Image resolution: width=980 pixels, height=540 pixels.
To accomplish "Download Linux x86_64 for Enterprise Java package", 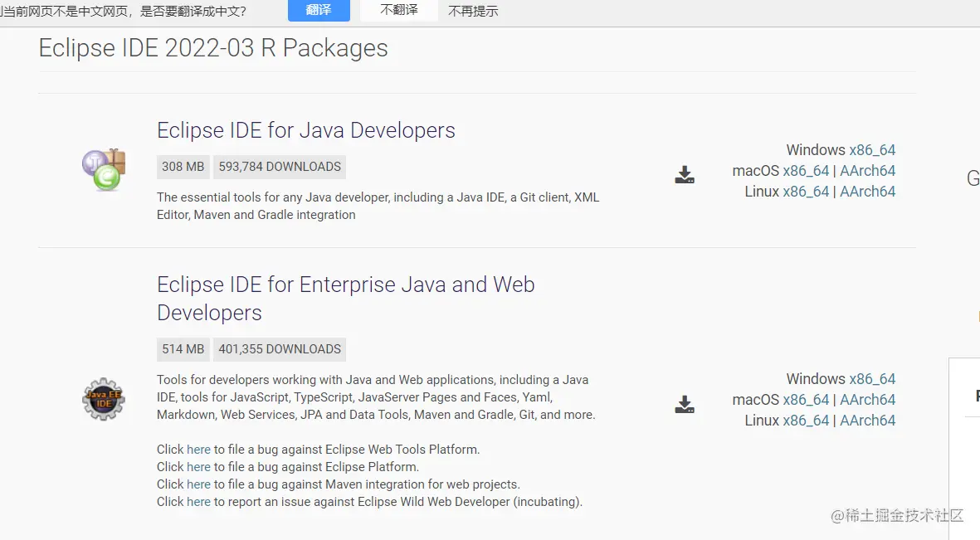I will [806, 420].
